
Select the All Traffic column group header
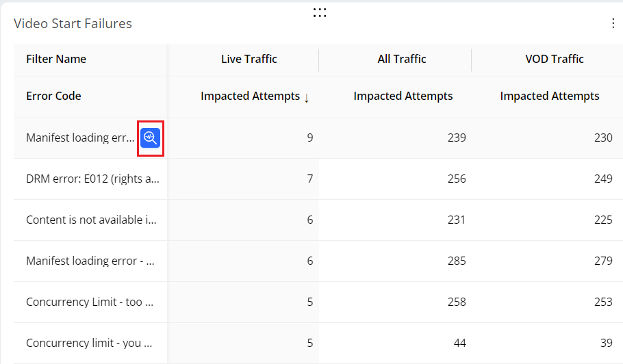tap(402, 59)
